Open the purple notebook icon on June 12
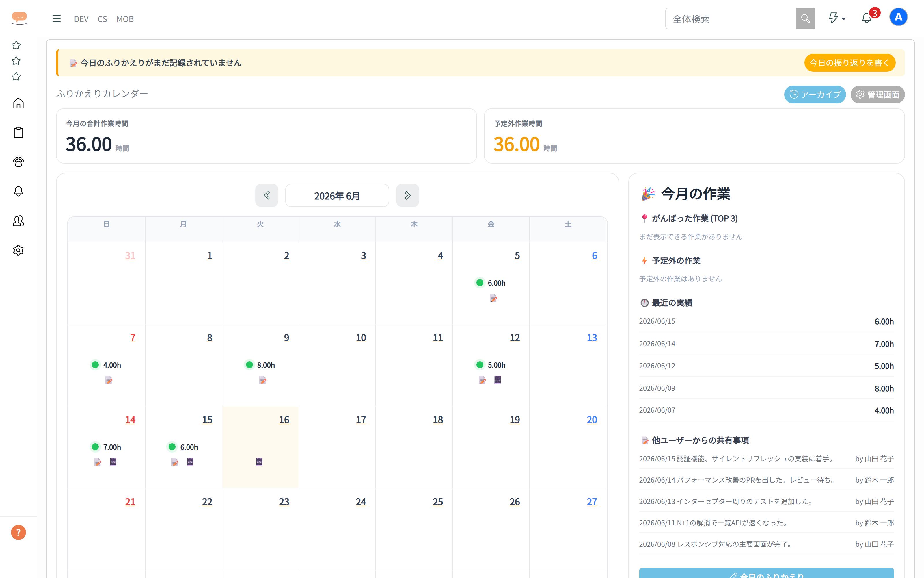924x578 pixels. [x=498, y=379]
